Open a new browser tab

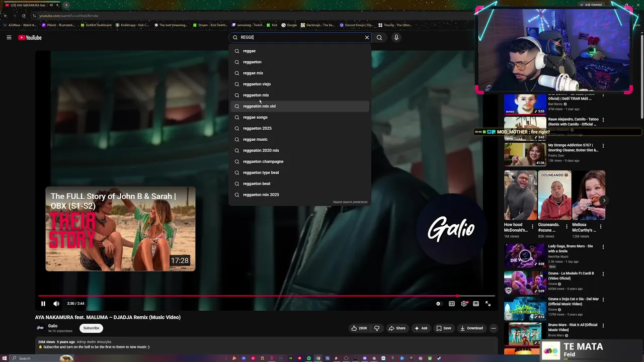point(66,5)
